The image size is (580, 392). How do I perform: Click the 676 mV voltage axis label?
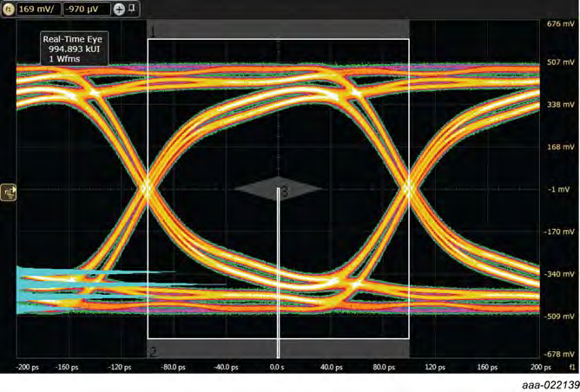coord(558,25)
